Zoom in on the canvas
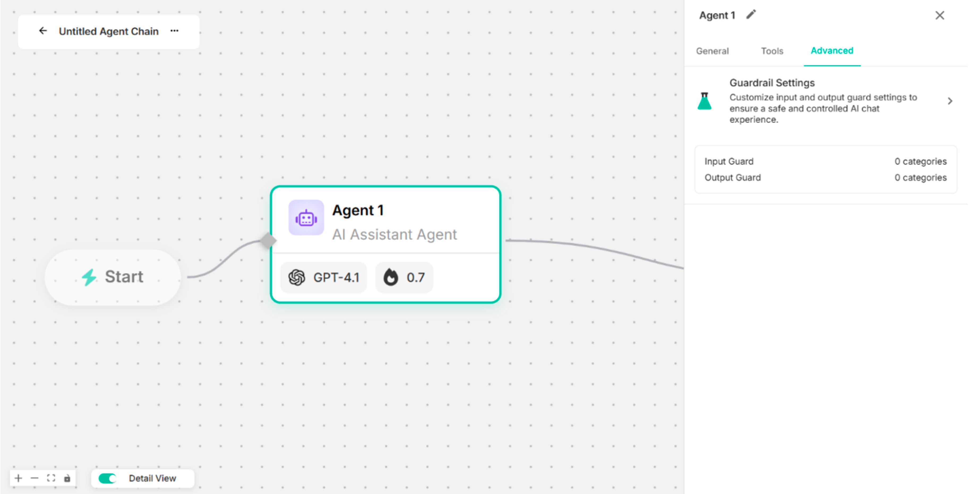 click(x=18, y=478)
